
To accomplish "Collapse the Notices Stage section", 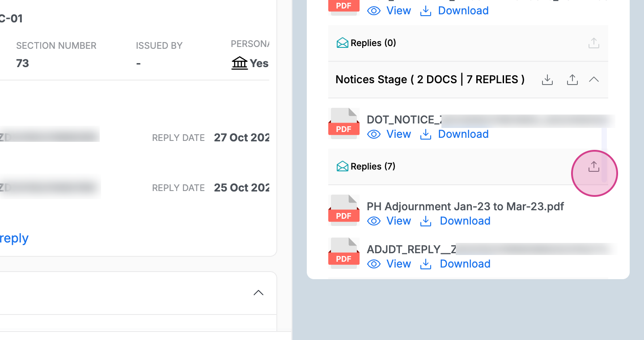I will click(x=593, y=80).
